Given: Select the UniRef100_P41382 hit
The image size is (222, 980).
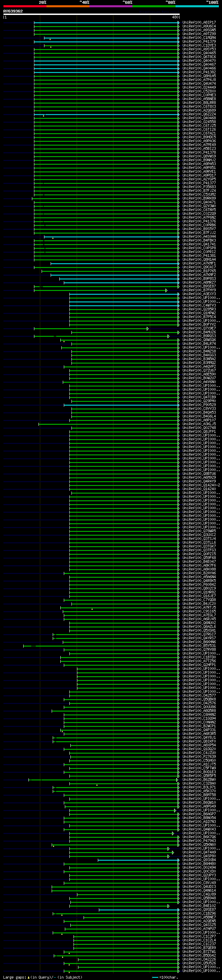Looking at the screenshot, I should [199, 72].
